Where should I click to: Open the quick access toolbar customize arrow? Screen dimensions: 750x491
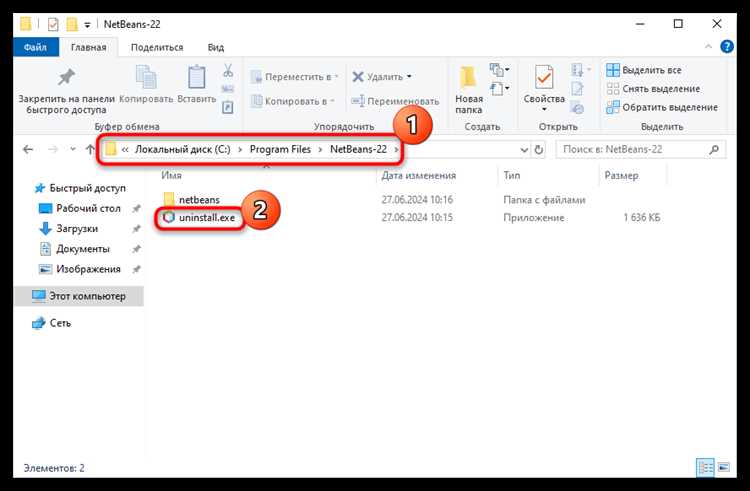click(87, 25)
